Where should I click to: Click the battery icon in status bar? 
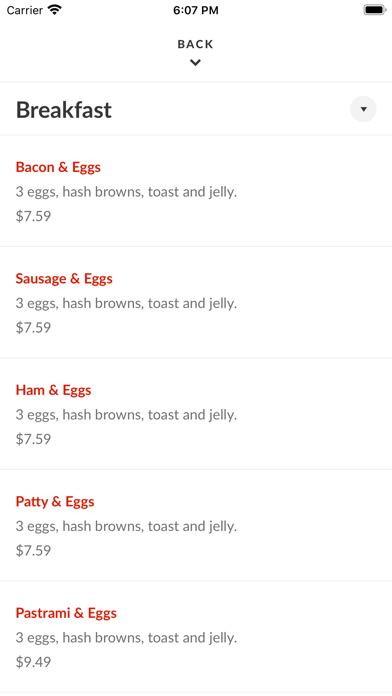click(375, 10)
